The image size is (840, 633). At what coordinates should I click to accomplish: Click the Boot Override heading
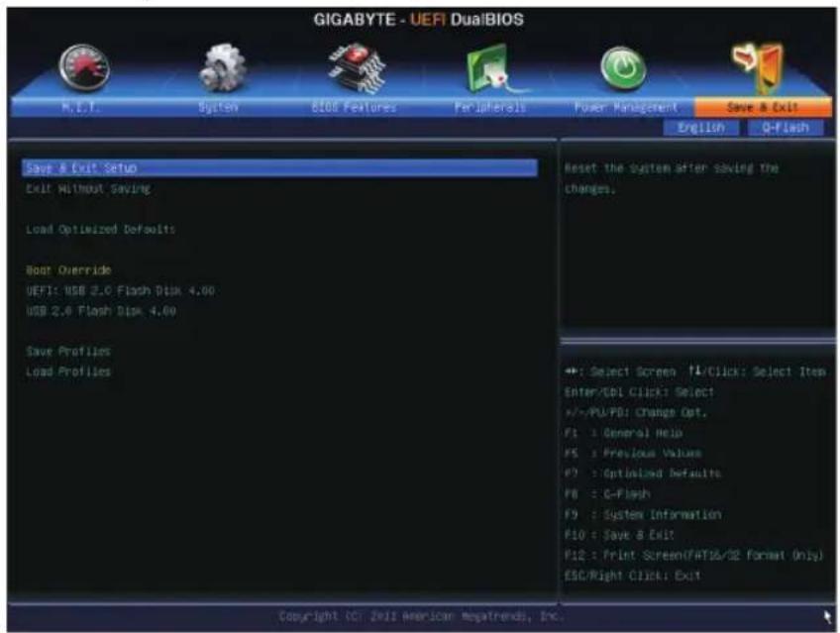point(68,269)
